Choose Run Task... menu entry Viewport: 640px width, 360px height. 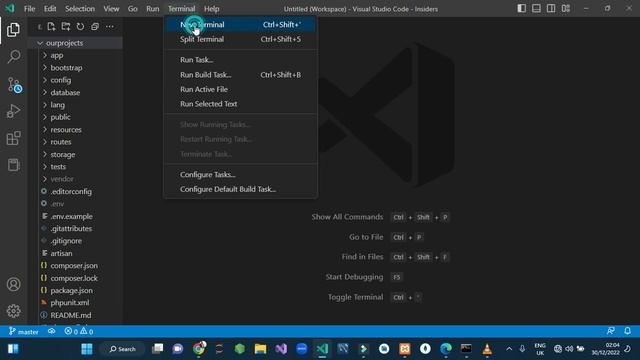tap(240, 60)
